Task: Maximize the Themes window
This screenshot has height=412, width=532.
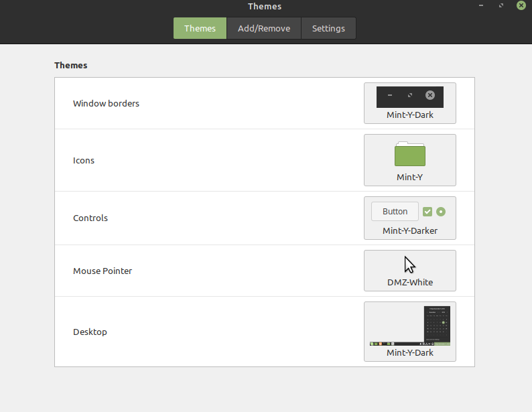Action: point(501,5)
